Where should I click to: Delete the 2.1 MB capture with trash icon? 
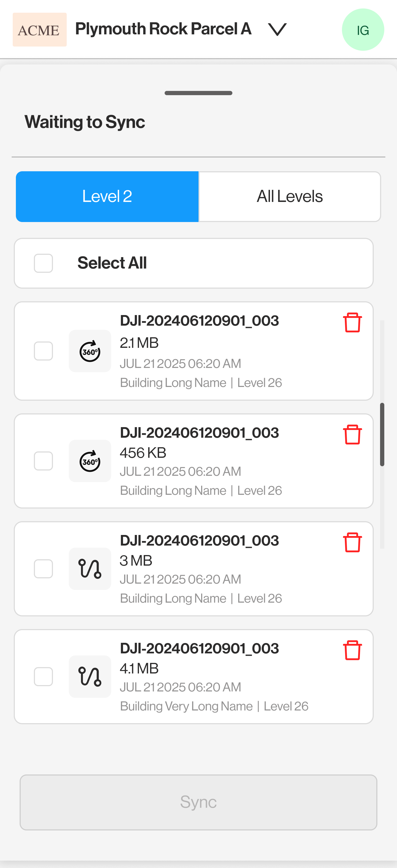coord(352,322)
